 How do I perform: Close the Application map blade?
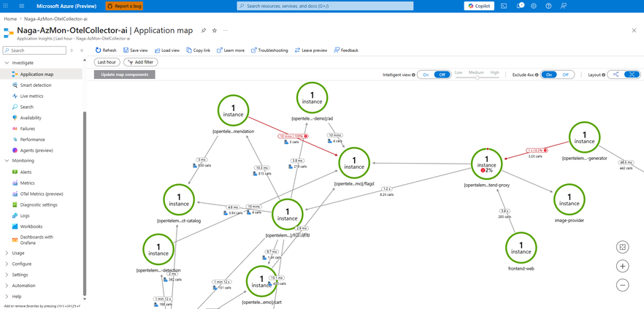click(x=634, y=31)
